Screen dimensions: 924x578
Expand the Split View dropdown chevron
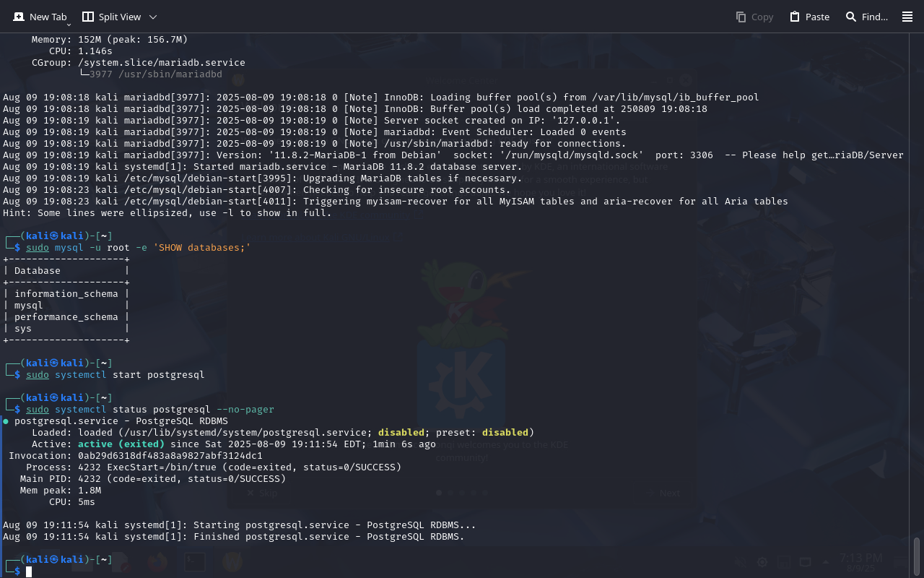pos(152,17)
